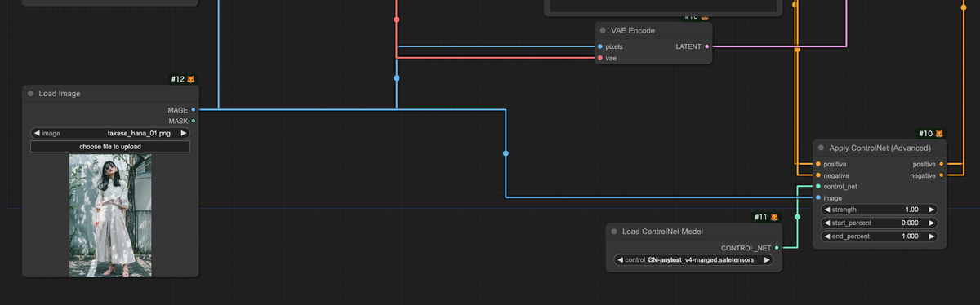The image size is (980, 305).
Task: Increase strength with the right arrow
Action: 932,210
